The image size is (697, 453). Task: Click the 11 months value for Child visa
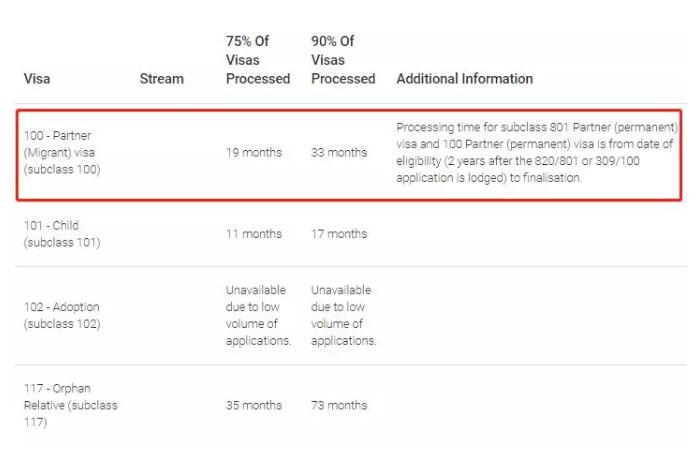click(254, 234)
